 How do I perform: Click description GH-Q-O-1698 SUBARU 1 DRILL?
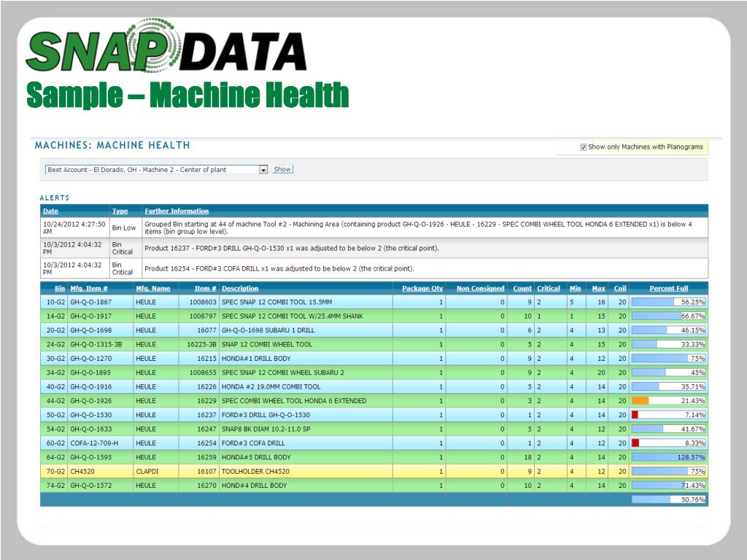coord(268,330)
